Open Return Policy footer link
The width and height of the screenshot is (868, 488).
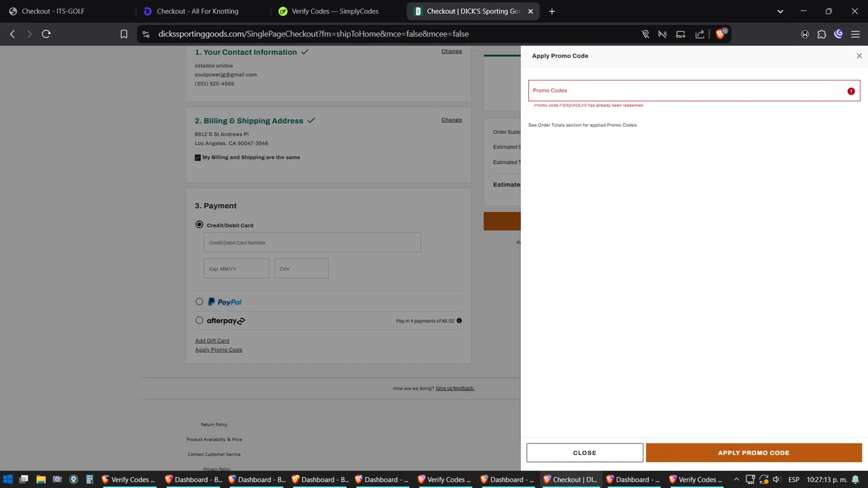coord(214,424)
